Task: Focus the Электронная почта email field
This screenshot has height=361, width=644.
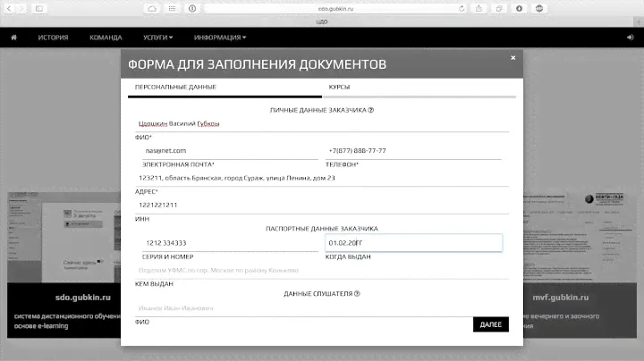Action: click(x=224, y=151)
